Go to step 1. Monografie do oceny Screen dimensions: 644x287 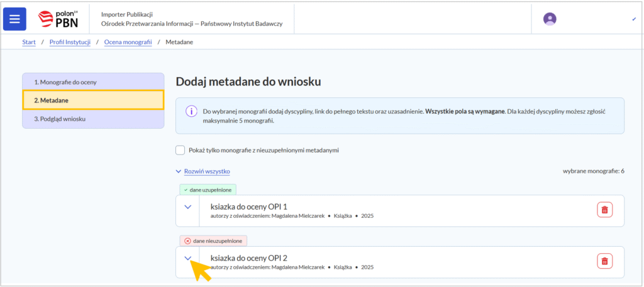(x=93, y=82)
